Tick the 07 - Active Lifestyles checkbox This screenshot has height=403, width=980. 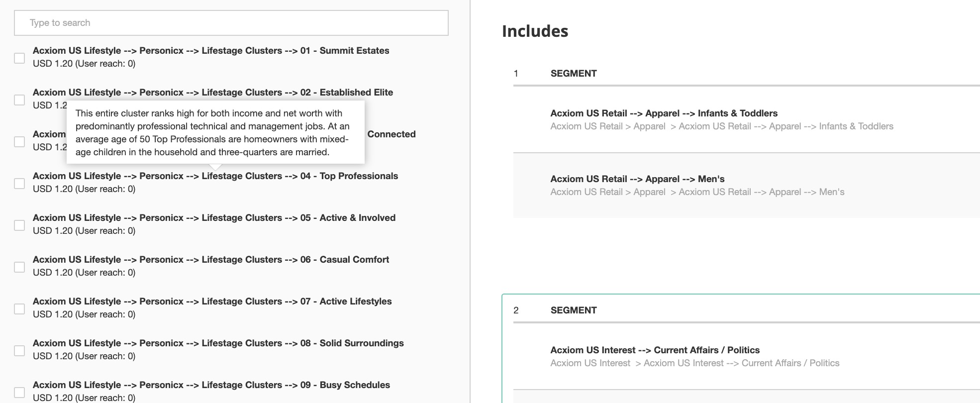pyautogui.click(x=19, y=309)
